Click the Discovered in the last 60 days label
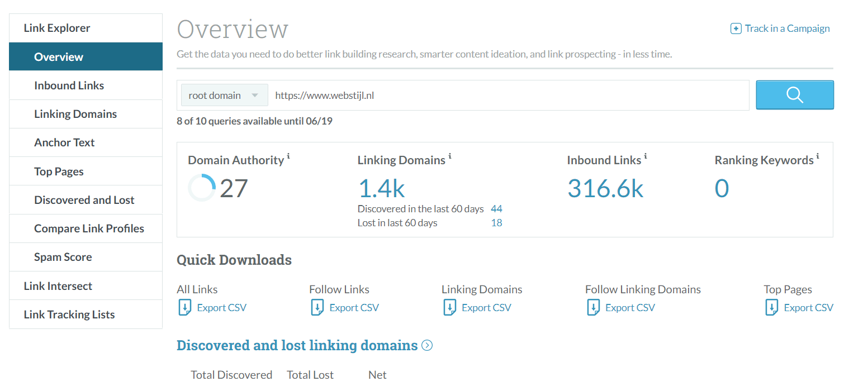The image size is (868, 386). click(x=420, y=209)
